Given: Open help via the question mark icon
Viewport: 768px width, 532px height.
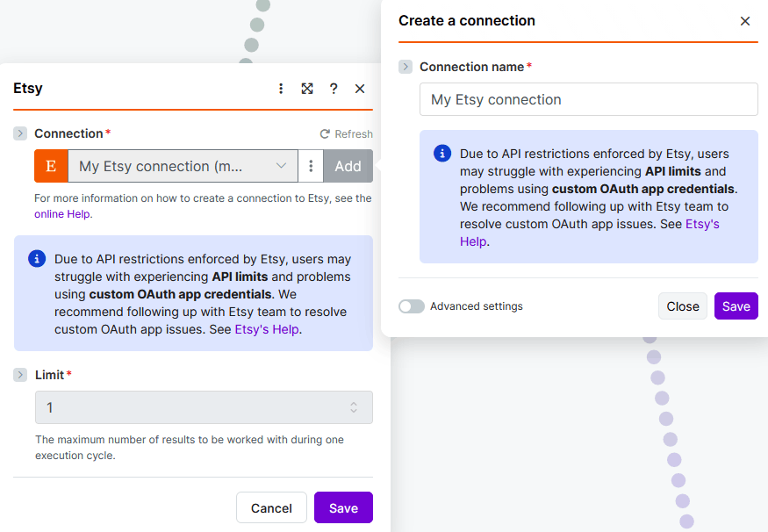Looking at the screenshot, I should point(334,88).
